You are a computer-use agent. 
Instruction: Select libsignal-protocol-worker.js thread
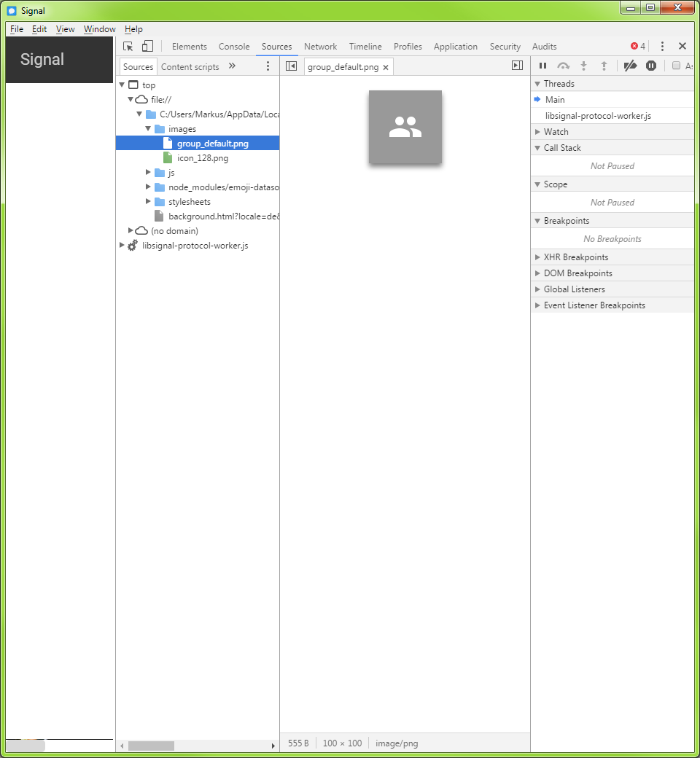(x=612, y=116)
